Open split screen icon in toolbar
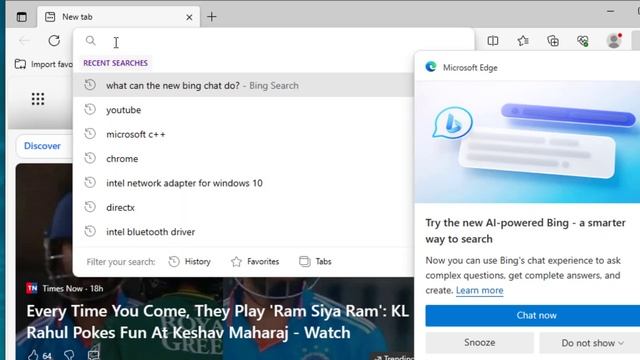This screenshot has width=640, height=360. tap(493, 41)
